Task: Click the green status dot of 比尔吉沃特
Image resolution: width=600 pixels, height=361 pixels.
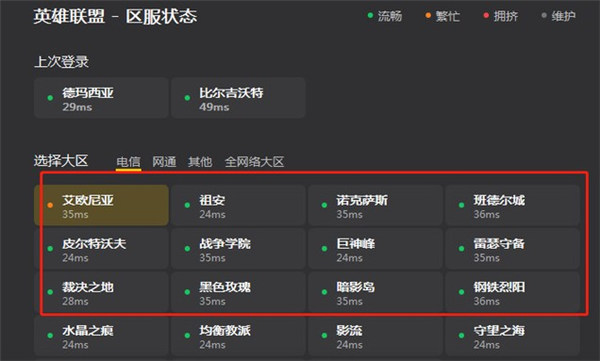Action: click(x=187, y=98)
